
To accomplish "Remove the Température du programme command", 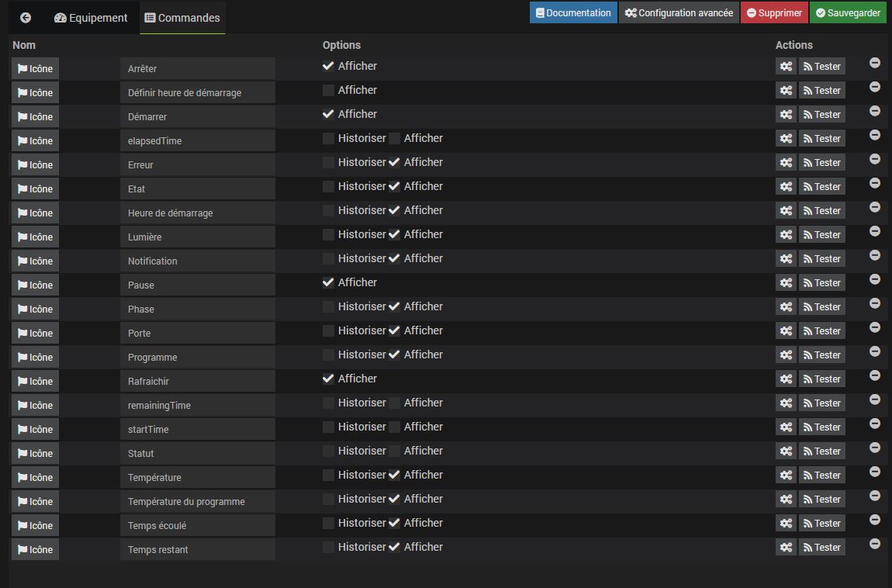I will tap(875, 496).
